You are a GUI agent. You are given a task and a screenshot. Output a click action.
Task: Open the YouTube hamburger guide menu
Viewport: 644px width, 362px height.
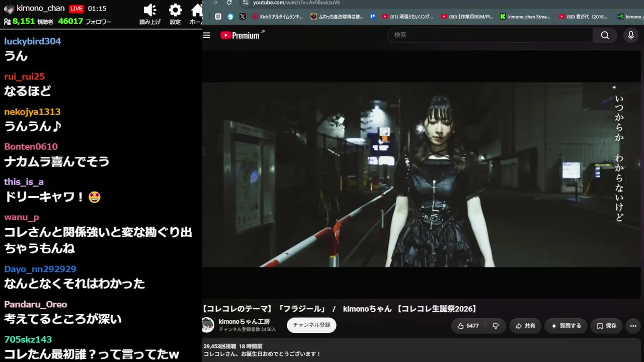click(207, 35)
